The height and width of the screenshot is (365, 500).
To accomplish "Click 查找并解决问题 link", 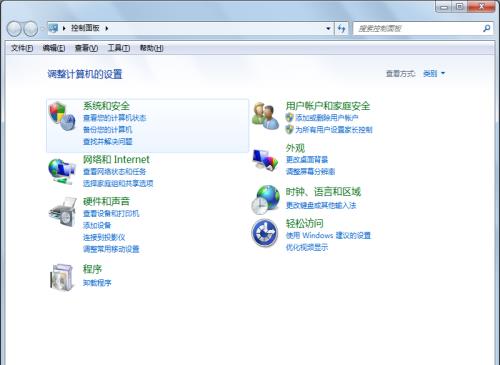I will tap(108, 142).
